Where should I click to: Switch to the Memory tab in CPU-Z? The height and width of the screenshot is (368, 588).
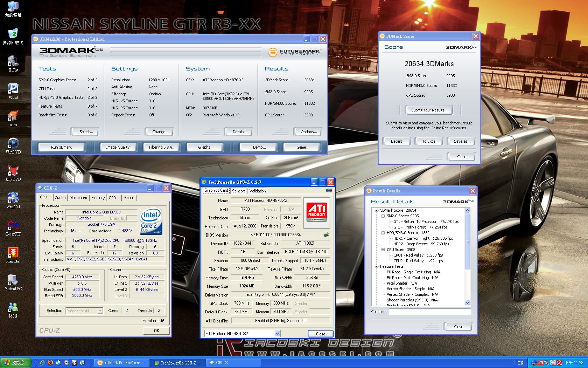point(98,198)
